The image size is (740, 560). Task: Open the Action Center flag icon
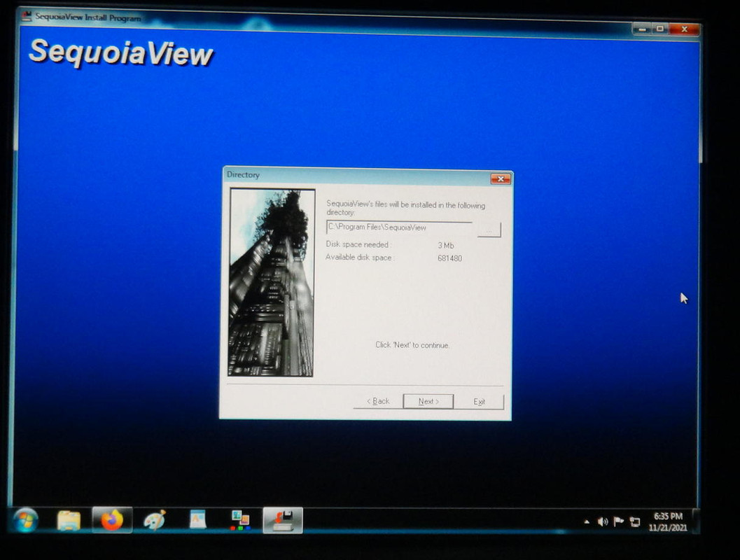pos(618,521)
